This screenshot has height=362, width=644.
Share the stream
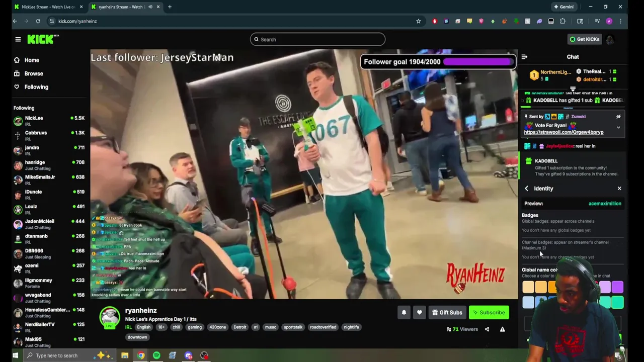point(487,329)
